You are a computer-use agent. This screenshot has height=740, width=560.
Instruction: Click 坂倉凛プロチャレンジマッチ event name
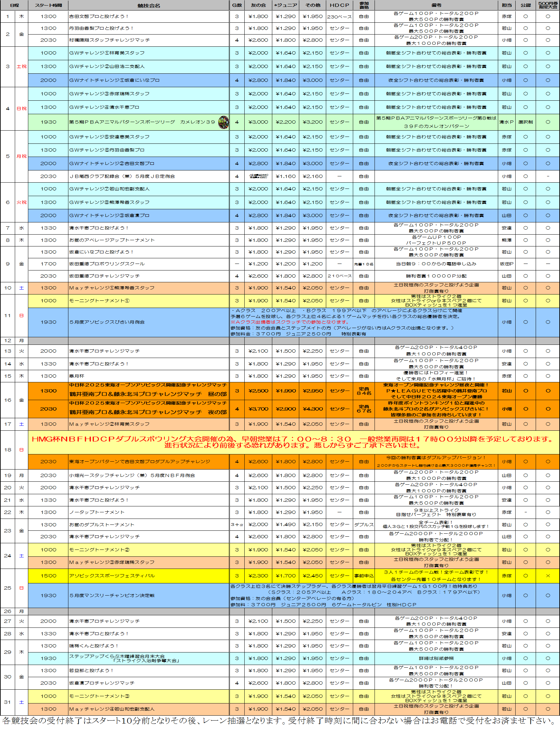click(102, 683)
